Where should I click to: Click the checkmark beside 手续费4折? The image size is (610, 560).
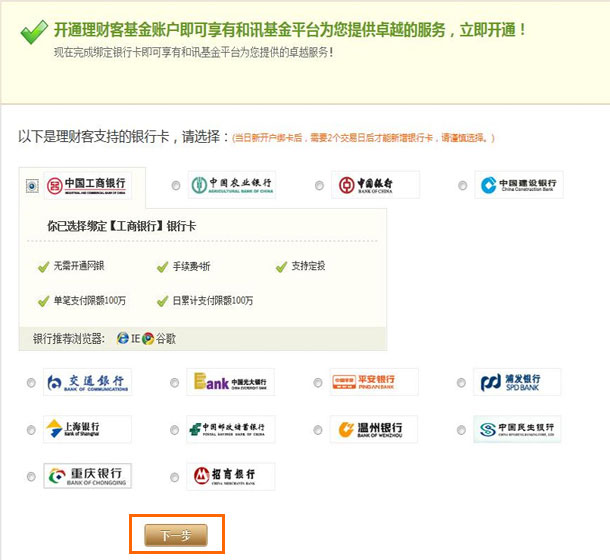pos(162,267)
